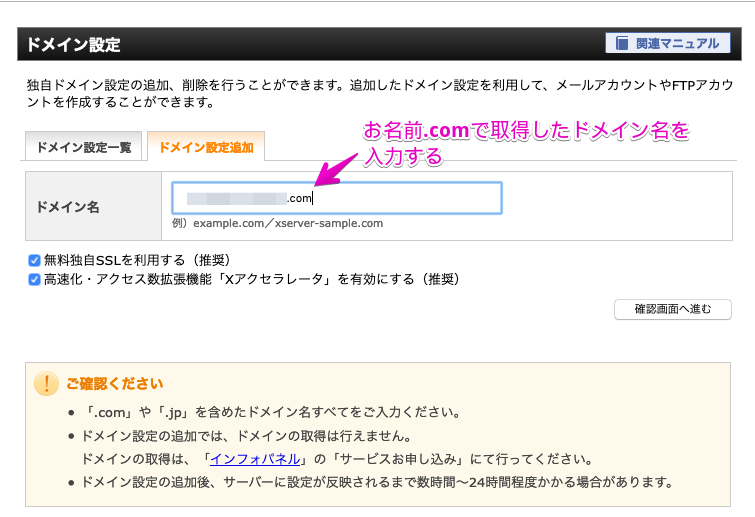This screenshot has height=517, width=755.
Task: Click the ドメイン名 field label
Action: pyautogui.click(x=68, y=207)
